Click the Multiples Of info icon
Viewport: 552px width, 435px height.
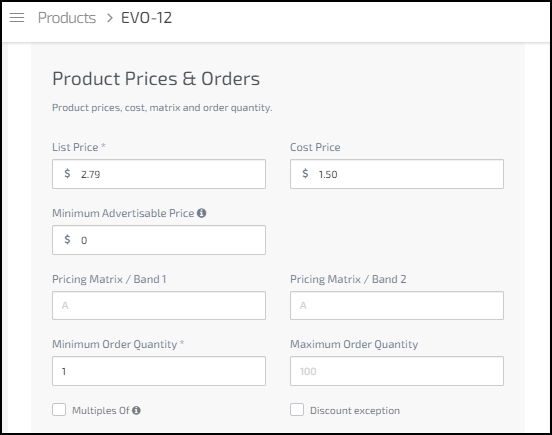pyautogui.click(x=136, y=410)
